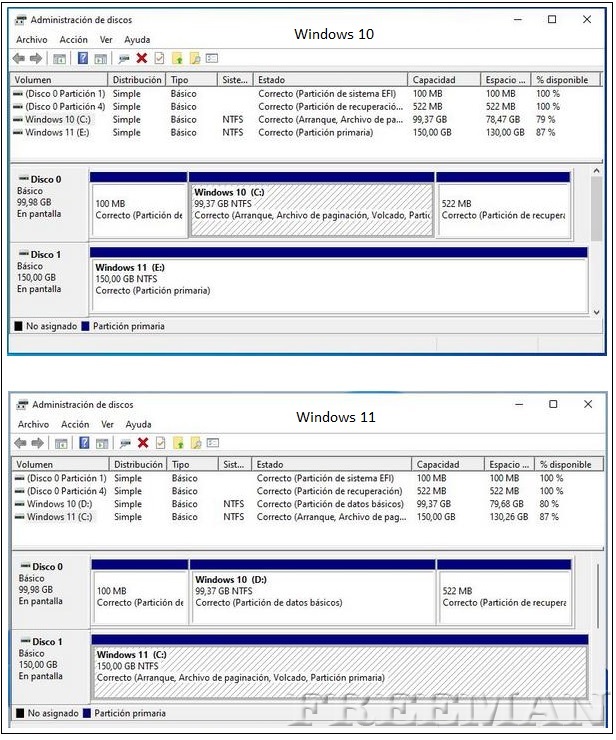Click vertical scrollbar thumb in Windows 10 disk pane
616x740 pixels.
click(596, 209)
